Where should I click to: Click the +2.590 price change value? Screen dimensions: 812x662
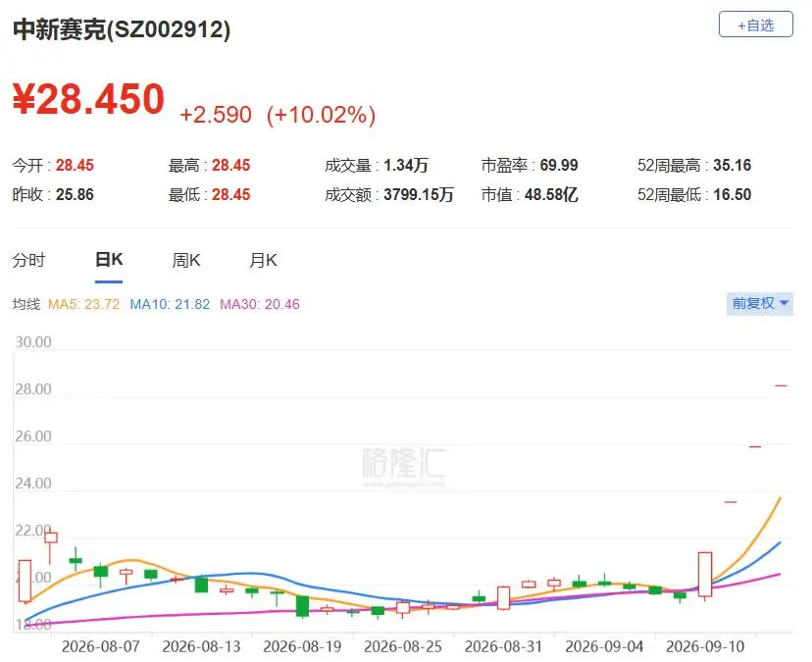tap(216, 115)
